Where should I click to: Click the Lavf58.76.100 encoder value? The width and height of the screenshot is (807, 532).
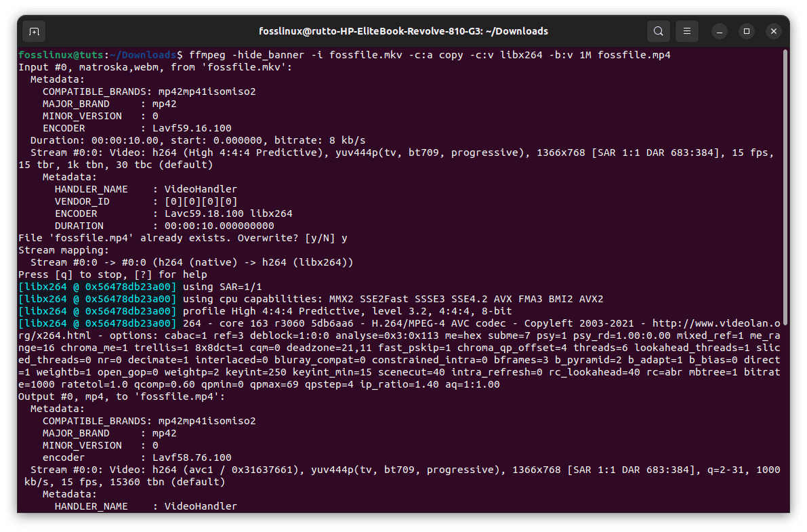click(192, 457)
